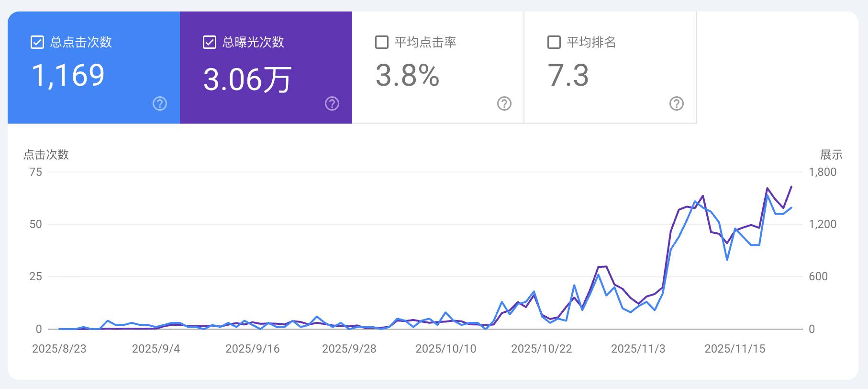Click the 7.3 average position value

coord(568,76)
